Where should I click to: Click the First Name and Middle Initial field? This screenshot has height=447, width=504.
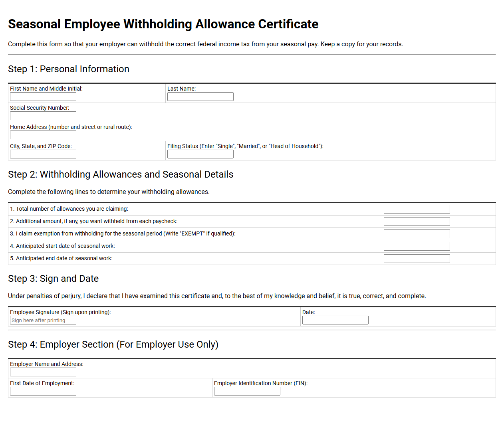point(43,97)
